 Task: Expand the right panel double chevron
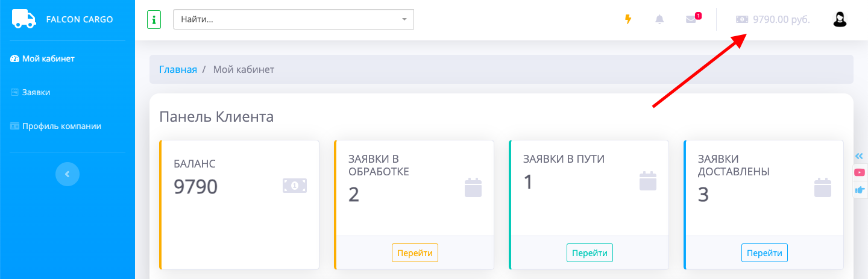860,156
